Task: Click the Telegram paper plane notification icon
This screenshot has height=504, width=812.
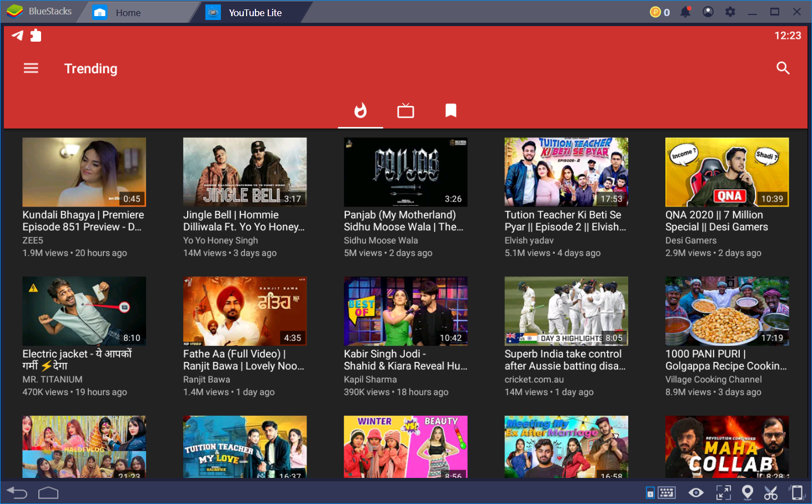Action: pyautogui.click(x=17, y=36)
